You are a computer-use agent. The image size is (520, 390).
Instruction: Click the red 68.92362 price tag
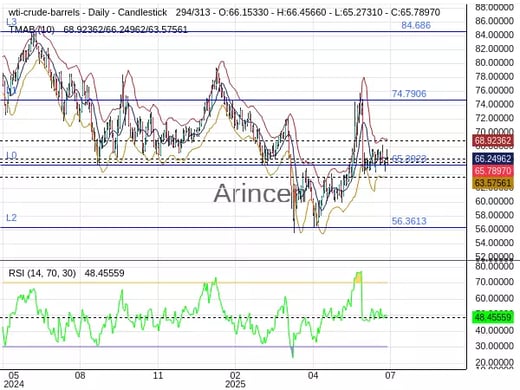click(x=493, y=141)
